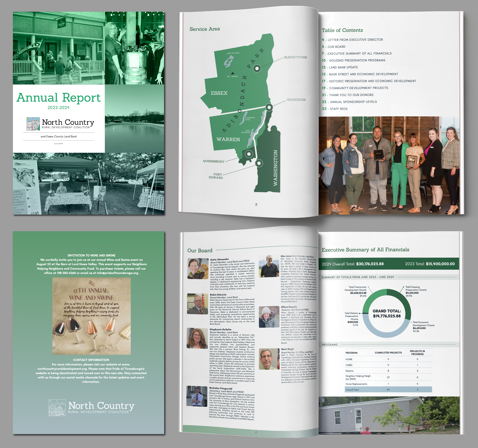Click Nicholas Fitzgerald's headshot photo

(197, 396)
